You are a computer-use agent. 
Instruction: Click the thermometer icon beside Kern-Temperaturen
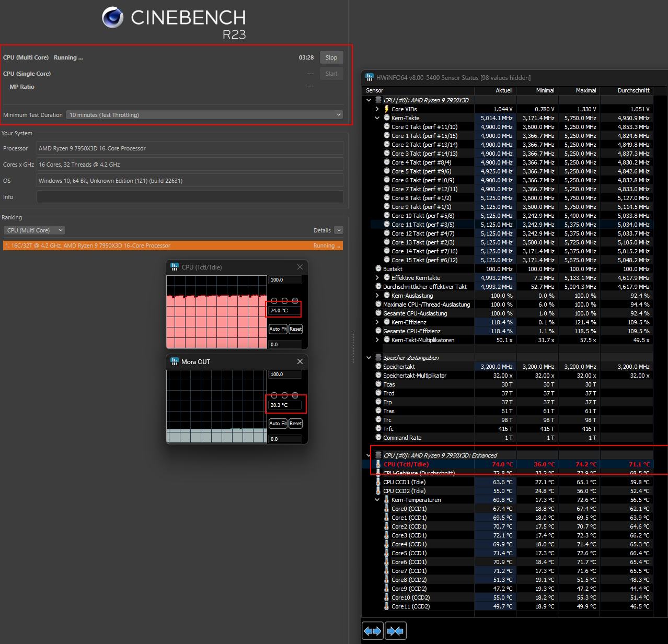(387, 499)
